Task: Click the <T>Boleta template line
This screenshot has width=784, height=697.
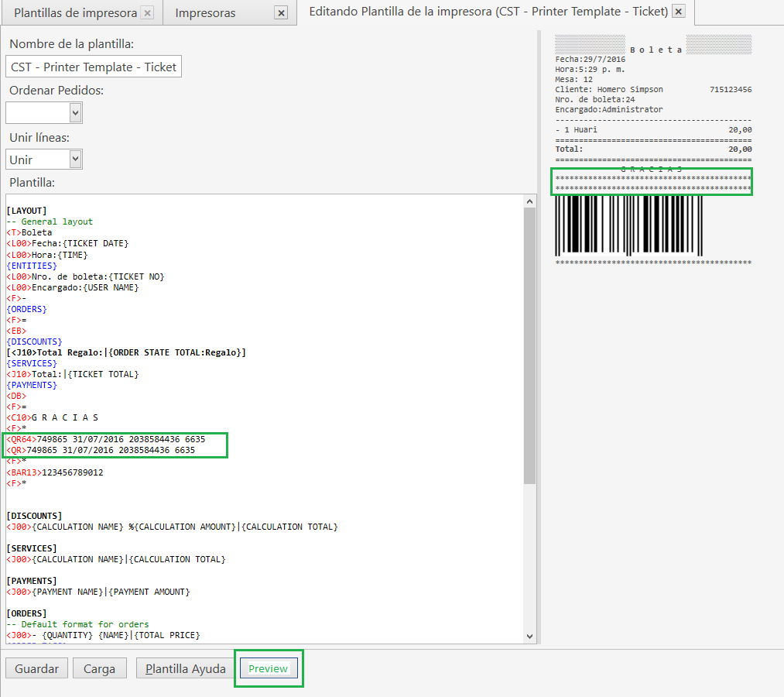Action: (29, 232)
